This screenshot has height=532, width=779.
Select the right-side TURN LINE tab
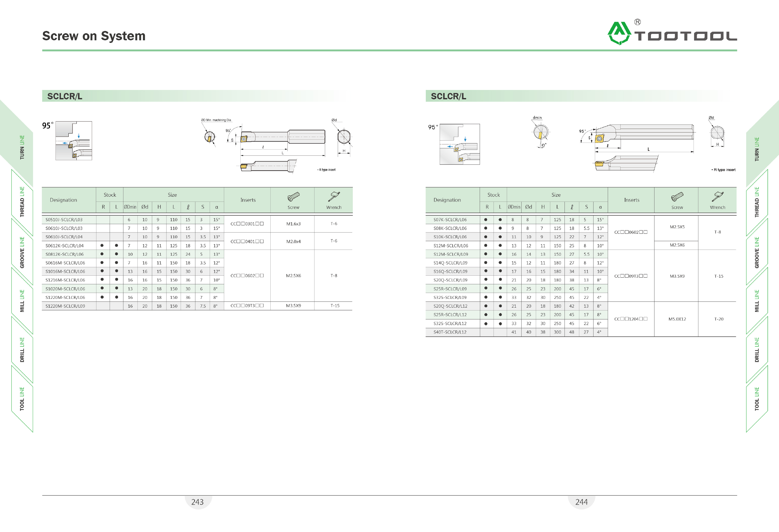click(x=757, y=149)
